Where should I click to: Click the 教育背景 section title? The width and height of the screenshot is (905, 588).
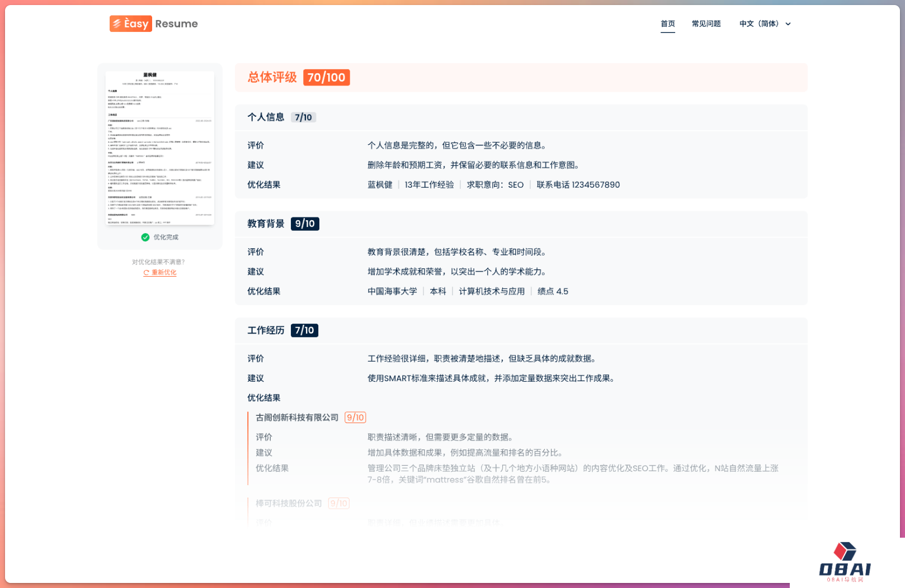click(266, 224)
